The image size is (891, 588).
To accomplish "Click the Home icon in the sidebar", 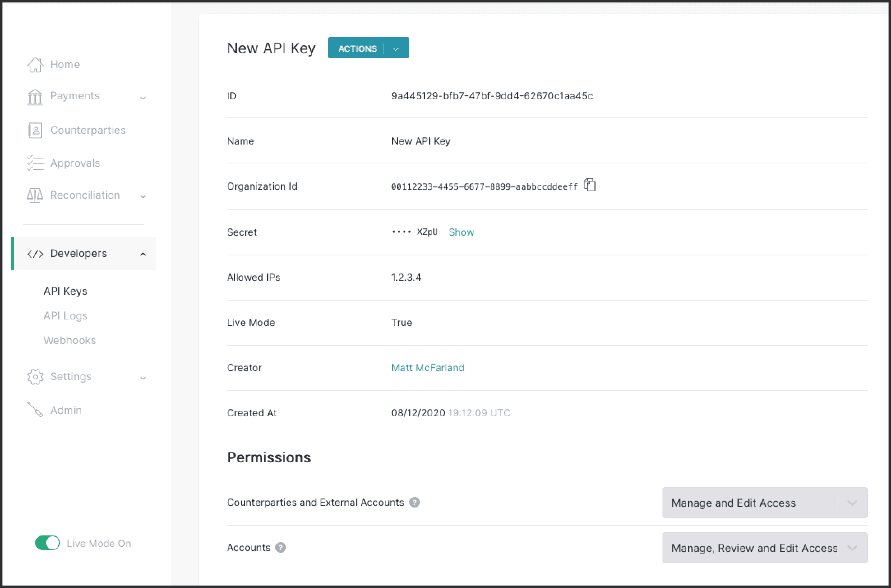I will (35, 64).
